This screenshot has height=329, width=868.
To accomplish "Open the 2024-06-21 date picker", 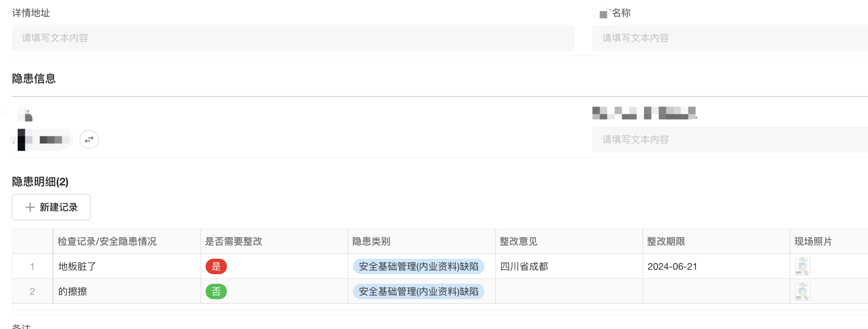I will tap(672, 266).
